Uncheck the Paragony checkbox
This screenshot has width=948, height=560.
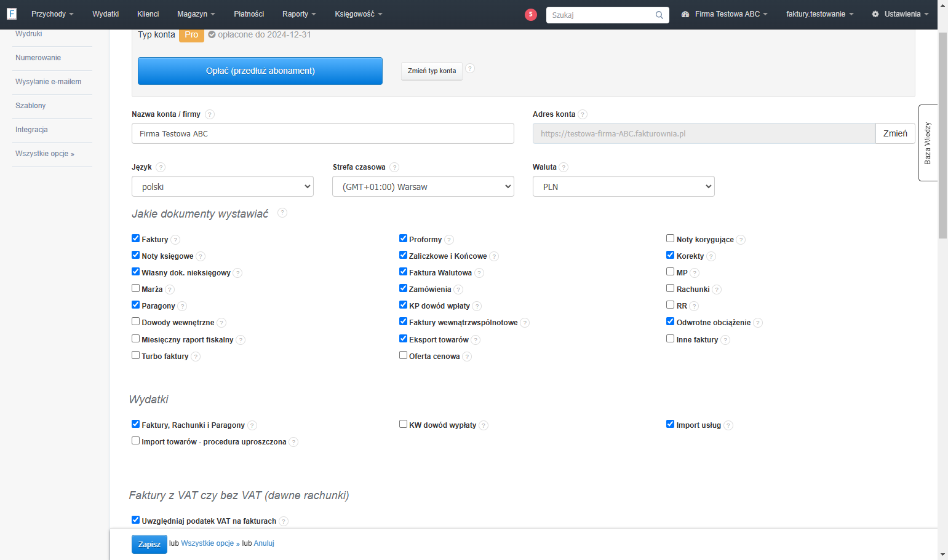(135, 305)
